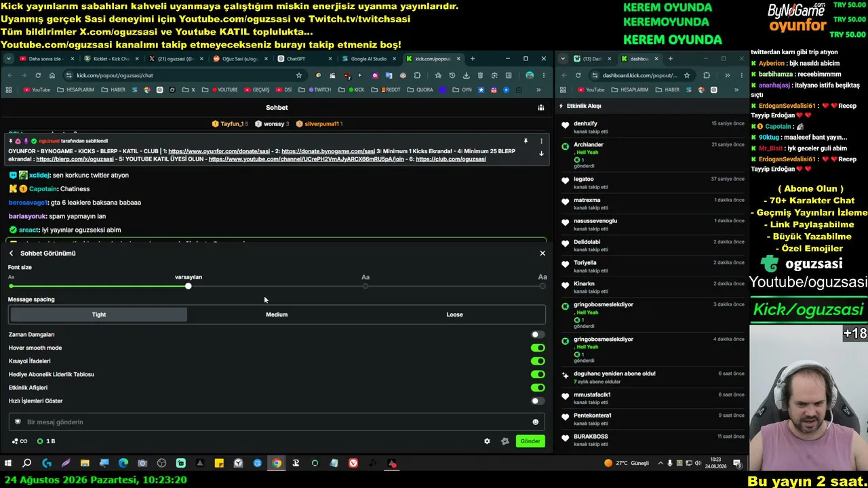Open chat settings gear icon
The height and width of the screenshot is (488, 868).
487,441
